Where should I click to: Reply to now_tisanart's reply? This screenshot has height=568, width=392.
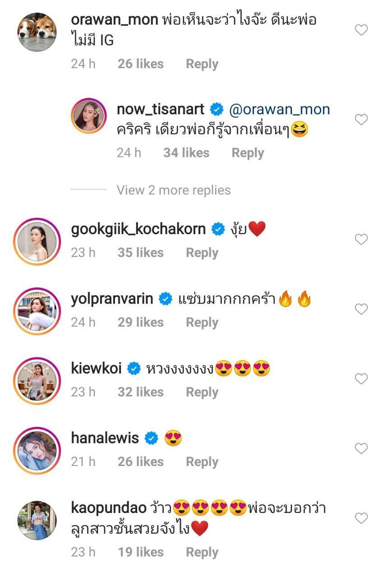(x=248, y=153)
